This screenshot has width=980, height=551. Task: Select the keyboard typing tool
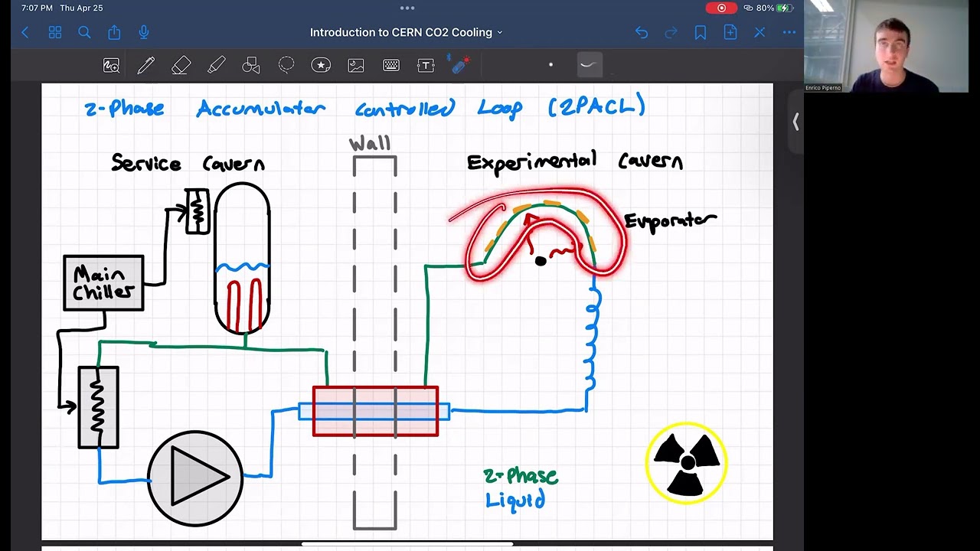pos(391,66)
